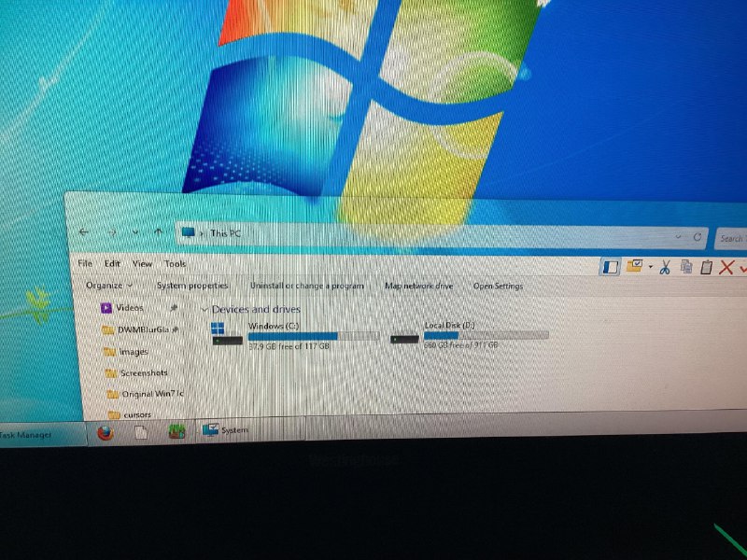Click This PC in the address bar
This screenshot has width=747, height=560.
click(x=225, y=232)
